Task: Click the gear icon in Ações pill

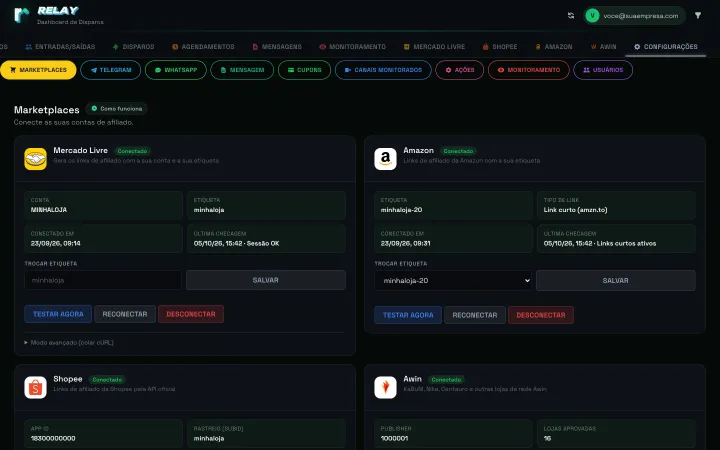Action: (x=448, y=70)
